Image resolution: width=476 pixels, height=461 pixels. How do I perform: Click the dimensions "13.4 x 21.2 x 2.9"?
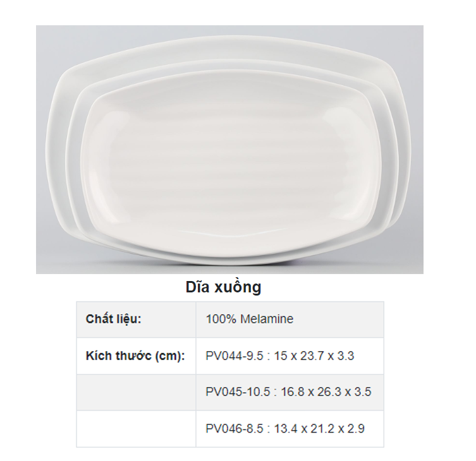pos(319,429)
